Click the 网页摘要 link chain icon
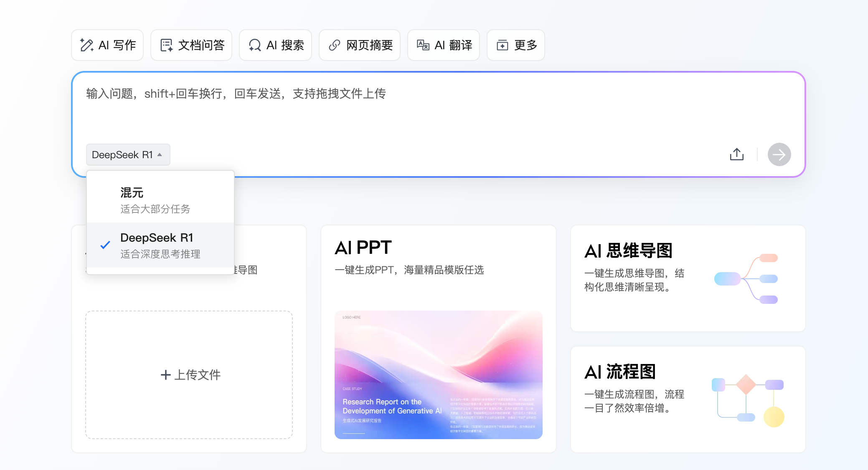This screenshot has height=470, width=868. pyautogui.click(x=334, y=45)
